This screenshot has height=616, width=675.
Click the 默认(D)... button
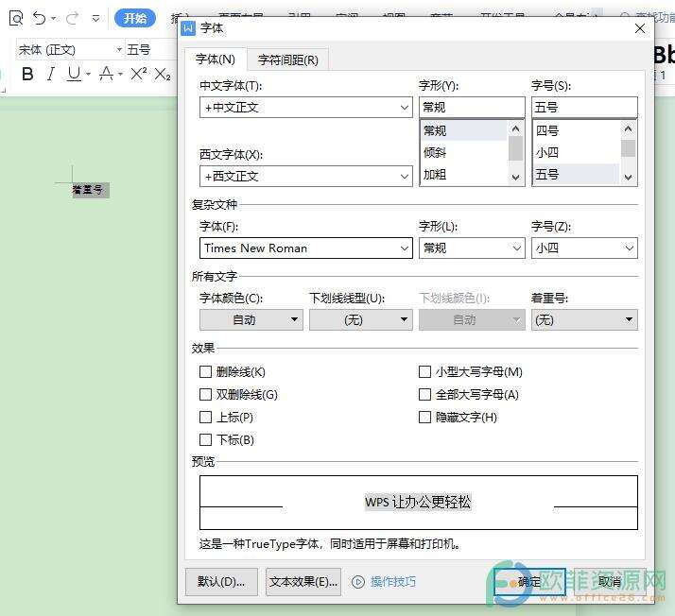(x=221, y=582)
